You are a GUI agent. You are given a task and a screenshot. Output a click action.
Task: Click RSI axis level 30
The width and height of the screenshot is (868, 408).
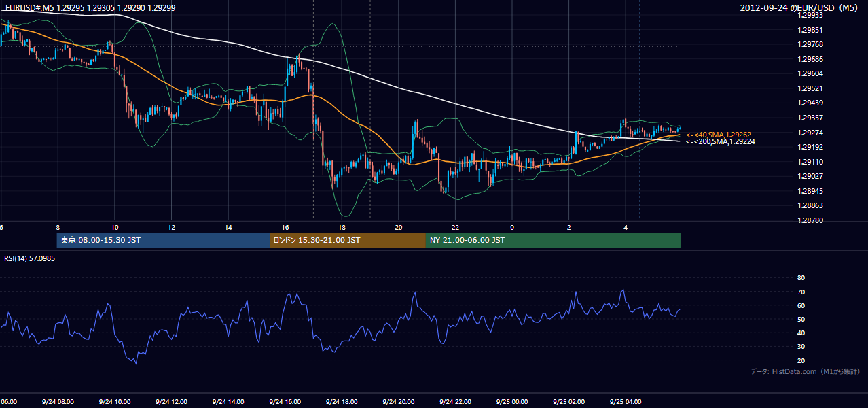pyautogui.click(x=801, y=347)
